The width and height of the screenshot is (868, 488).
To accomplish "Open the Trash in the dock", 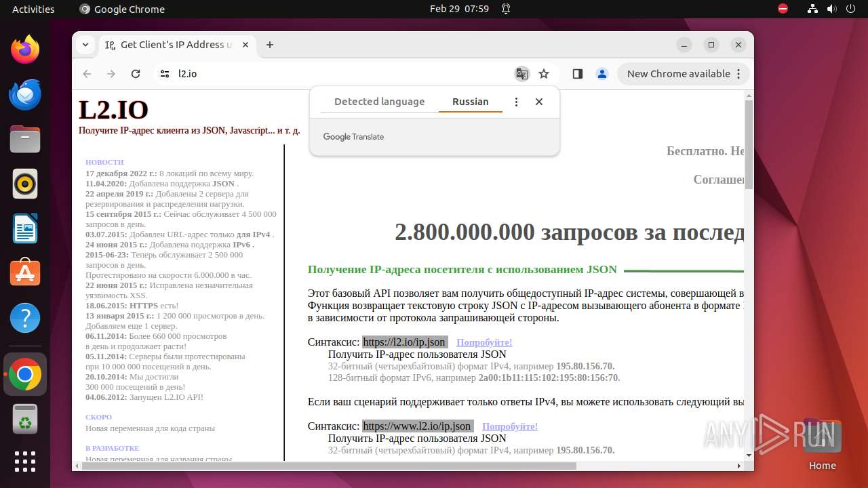I will [x=25, y=419].
